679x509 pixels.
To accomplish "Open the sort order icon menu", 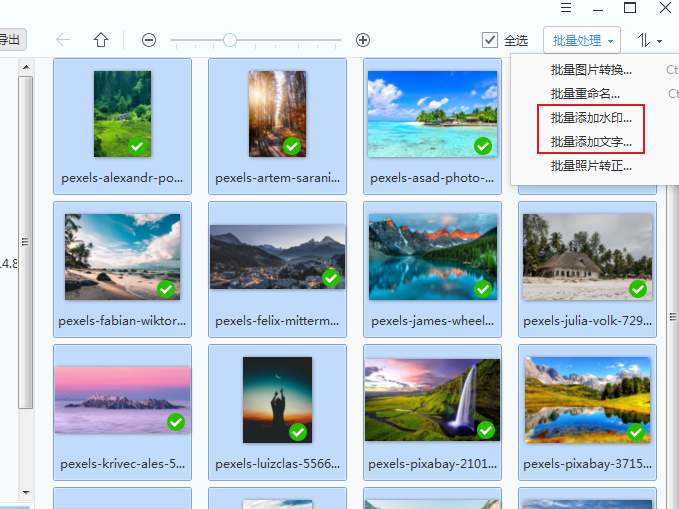I will point(650,40).
